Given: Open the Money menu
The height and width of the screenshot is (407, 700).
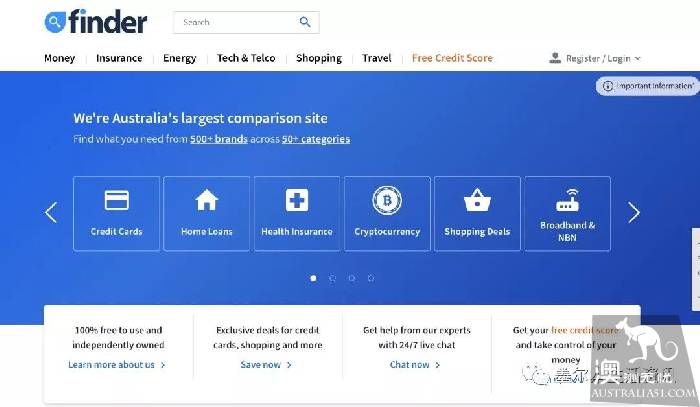Looking at the screenshot, I should click(59, 58).
